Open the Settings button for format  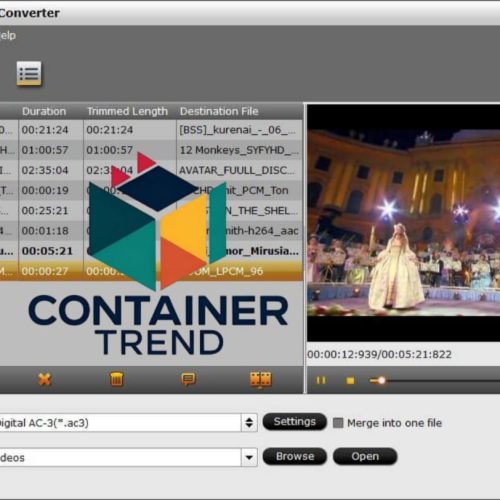[x=295, y=422]
